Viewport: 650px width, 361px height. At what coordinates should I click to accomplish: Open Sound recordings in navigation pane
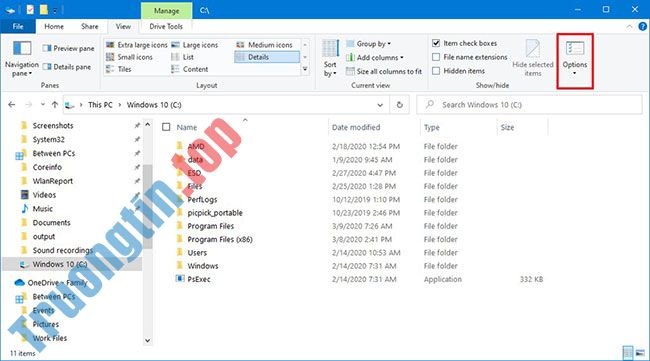[63, 250]
